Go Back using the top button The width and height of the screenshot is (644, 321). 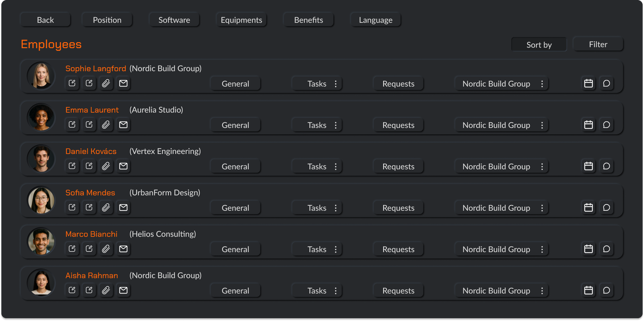tap(45, 20)
